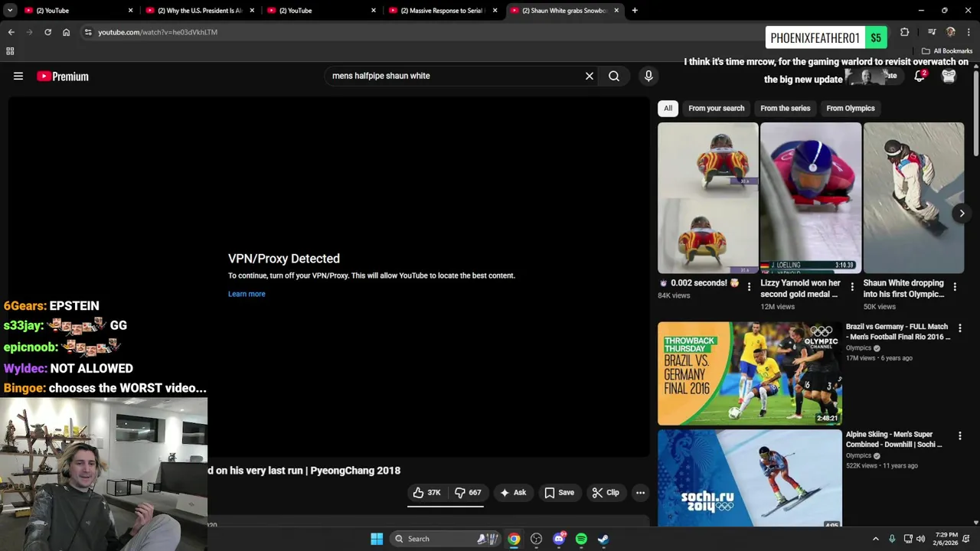The height and width of the screenshot is (551, 980).
Task: Open OBS Studio from the taskbar
Action: pyautogui.click(x=536, y=539)
